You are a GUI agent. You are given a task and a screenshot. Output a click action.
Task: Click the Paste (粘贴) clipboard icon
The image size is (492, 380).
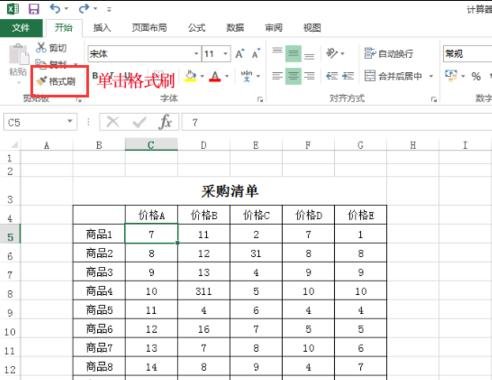[19, 54]
